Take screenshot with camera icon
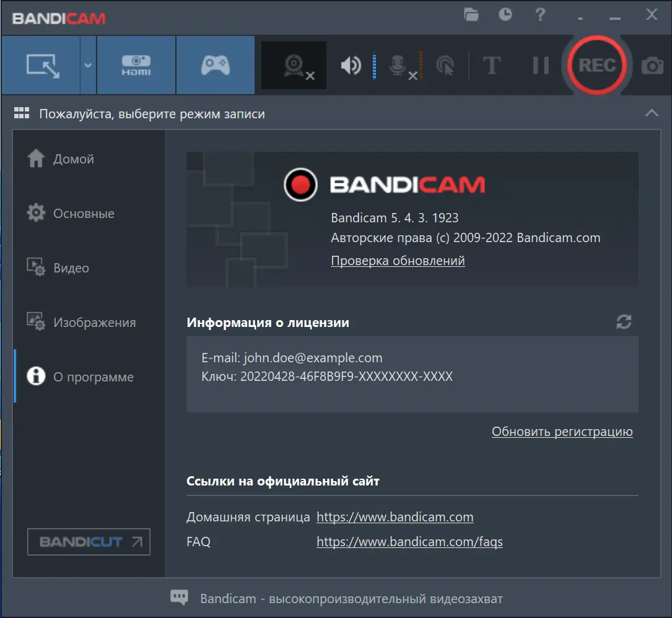The width and height of the screenshot is (672, 618). 652,66
